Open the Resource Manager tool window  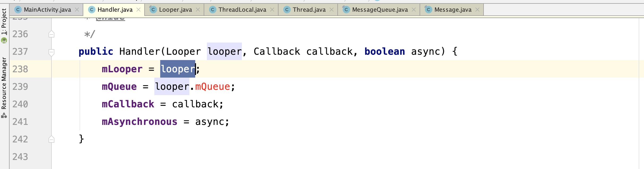coord(4,83)
